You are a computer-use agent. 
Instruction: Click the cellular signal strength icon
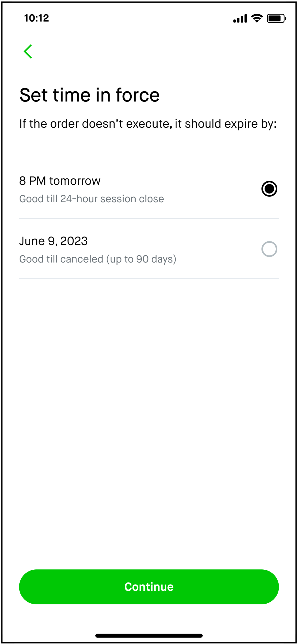240,19
